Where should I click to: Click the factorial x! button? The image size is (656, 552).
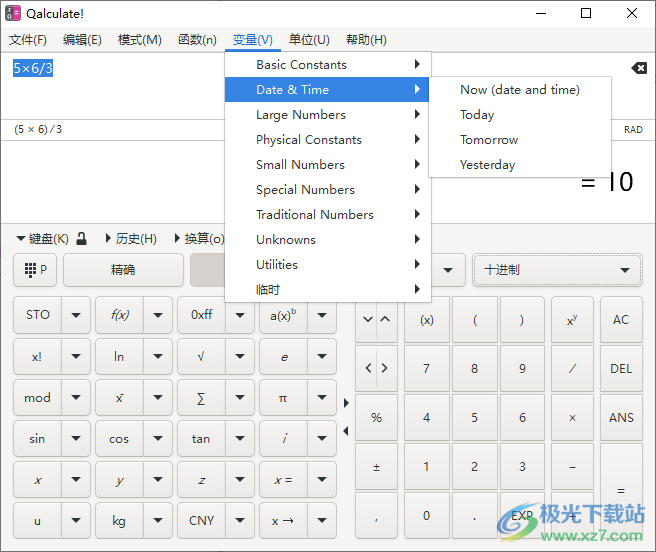pos(38,357)
